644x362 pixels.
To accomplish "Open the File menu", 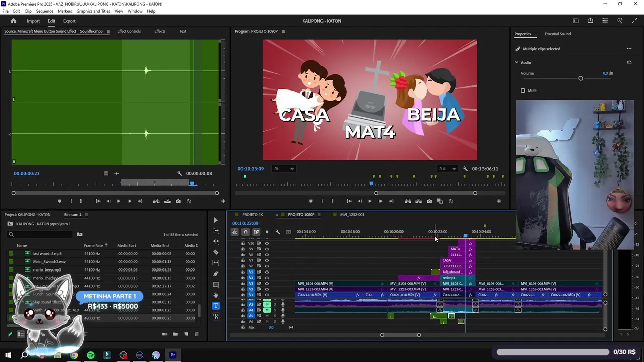I will 5,11.
